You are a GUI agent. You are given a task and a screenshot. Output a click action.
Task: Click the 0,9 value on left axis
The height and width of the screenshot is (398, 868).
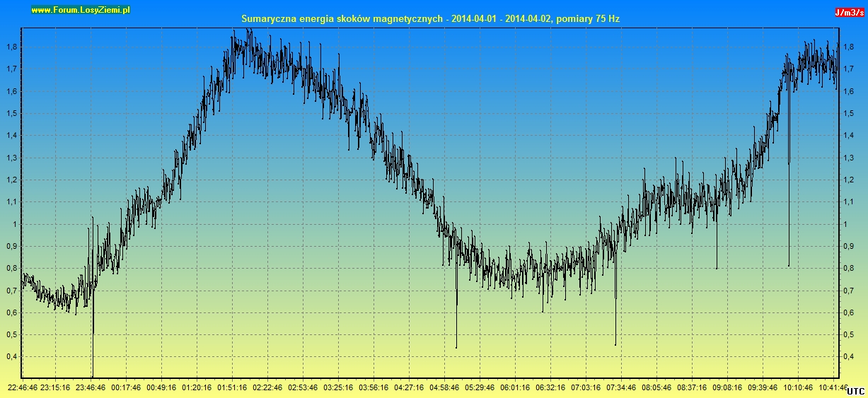pos(12,246)
